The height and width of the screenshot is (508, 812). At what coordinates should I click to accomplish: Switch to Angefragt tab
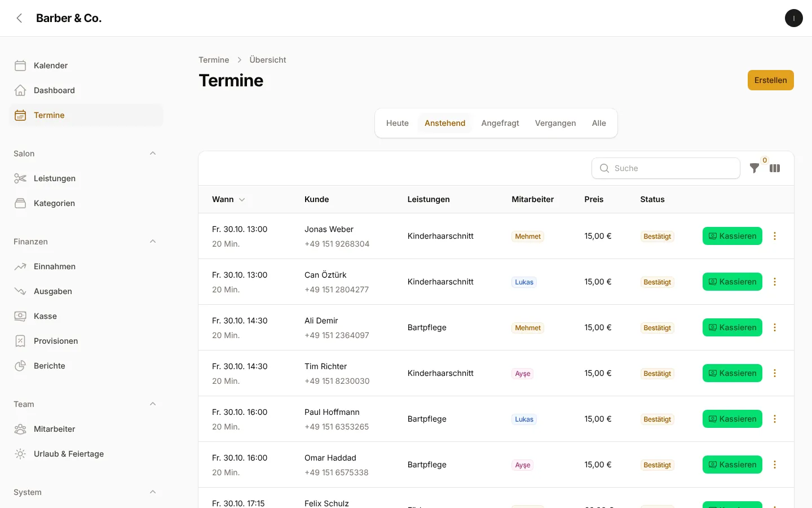[500, 123]
